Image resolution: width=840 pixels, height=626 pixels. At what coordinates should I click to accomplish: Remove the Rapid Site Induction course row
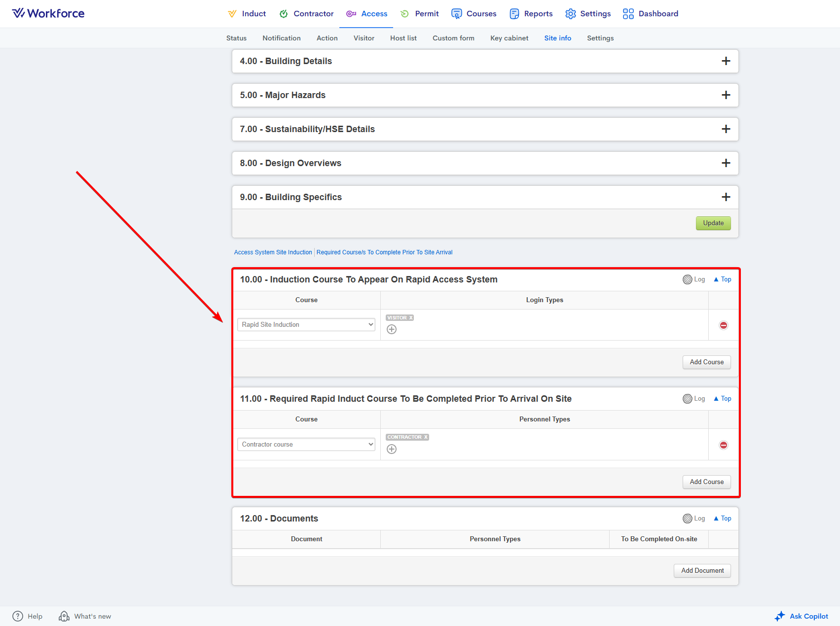click(x=723, y=325)
